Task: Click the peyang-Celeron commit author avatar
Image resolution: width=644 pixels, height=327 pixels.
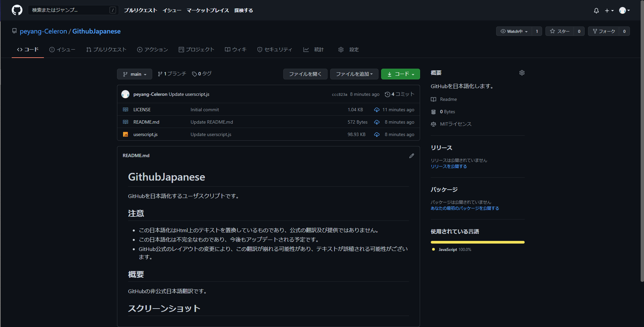Action: 125,94
